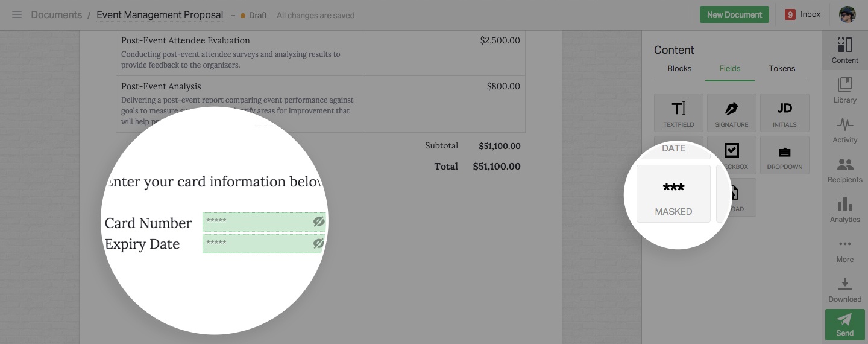The width and height of the screenshot is (868, 344).
Task: Open the user profile avatar menu
Action: (847, 14)
